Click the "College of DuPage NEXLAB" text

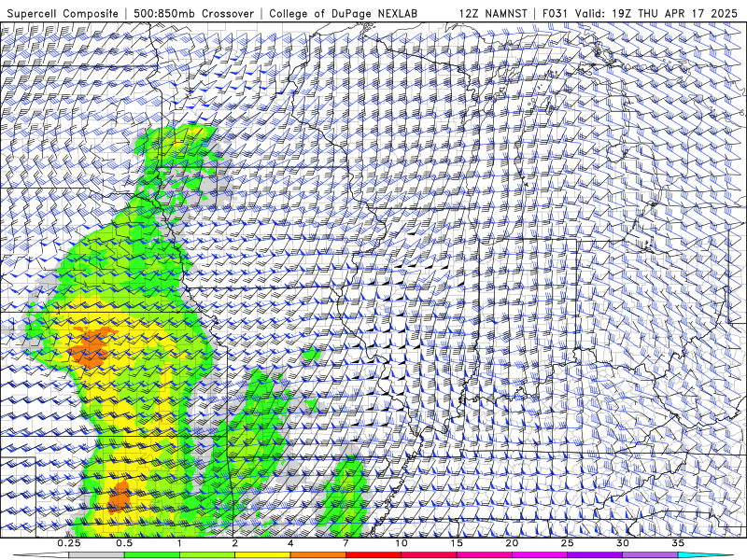pyautogui.click(x=343, y=14)
